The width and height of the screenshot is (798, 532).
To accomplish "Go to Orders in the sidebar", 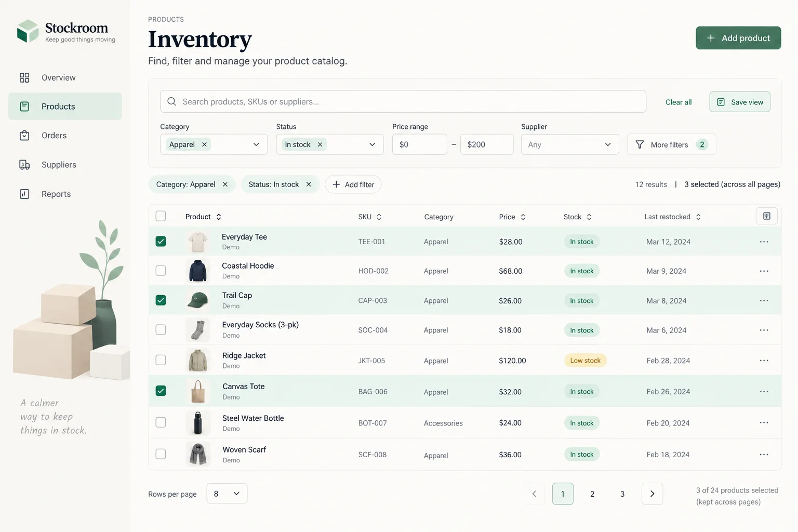I will tap(65, 136).
